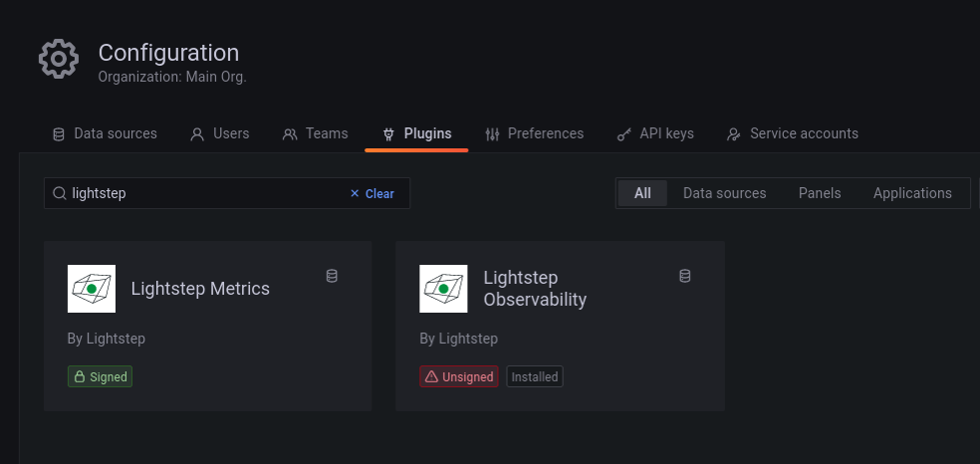Click the Organization: Main Org. subtitle
The height and width of the screenshot is (464, 980).
point(172,78)
